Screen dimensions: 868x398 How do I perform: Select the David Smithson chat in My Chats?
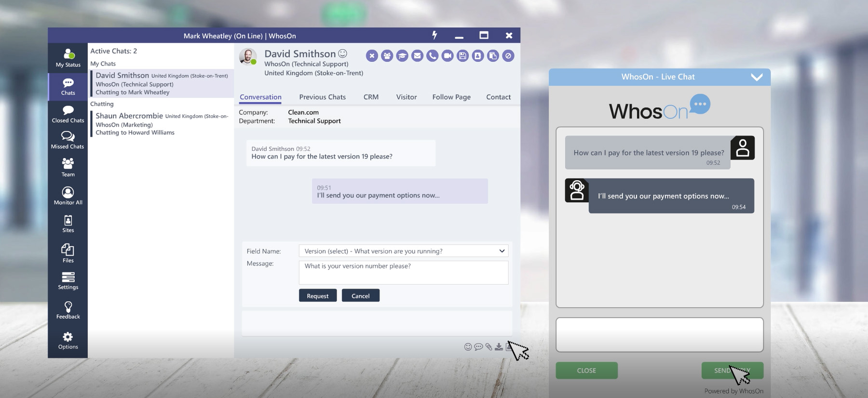(x=162, y=84)
